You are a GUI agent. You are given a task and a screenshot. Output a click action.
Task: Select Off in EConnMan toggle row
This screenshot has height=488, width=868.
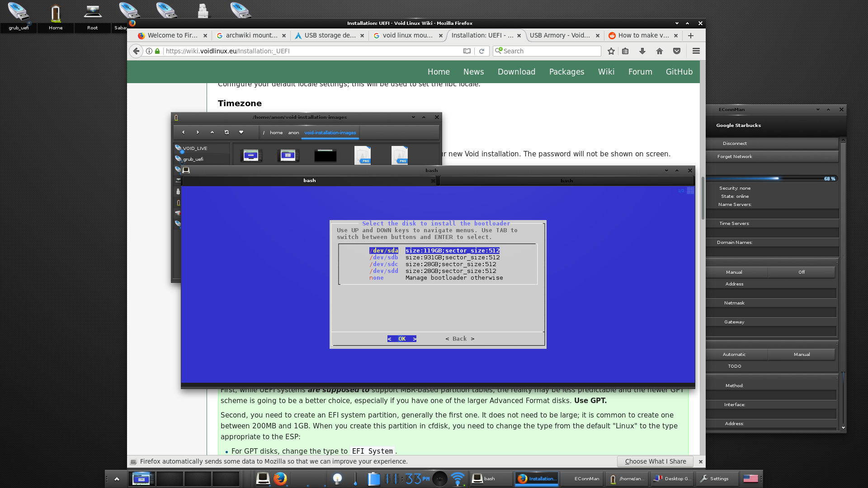click(802, 272)
